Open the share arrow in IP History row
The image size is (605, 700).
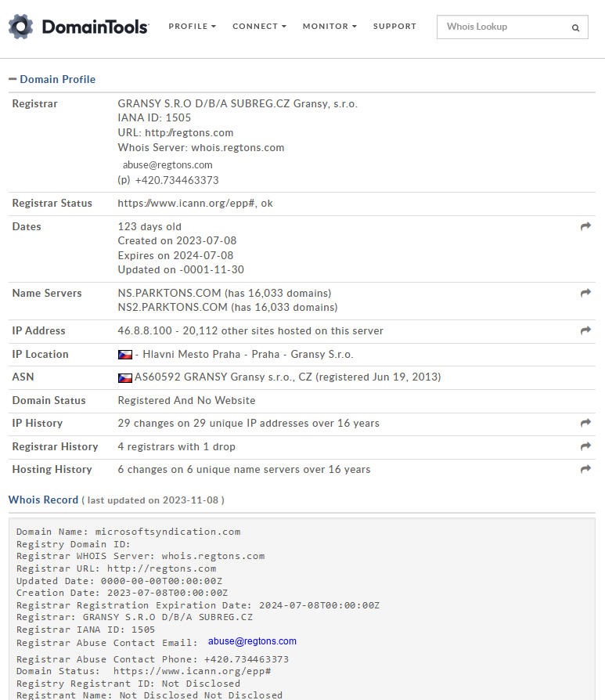[585, 422]
